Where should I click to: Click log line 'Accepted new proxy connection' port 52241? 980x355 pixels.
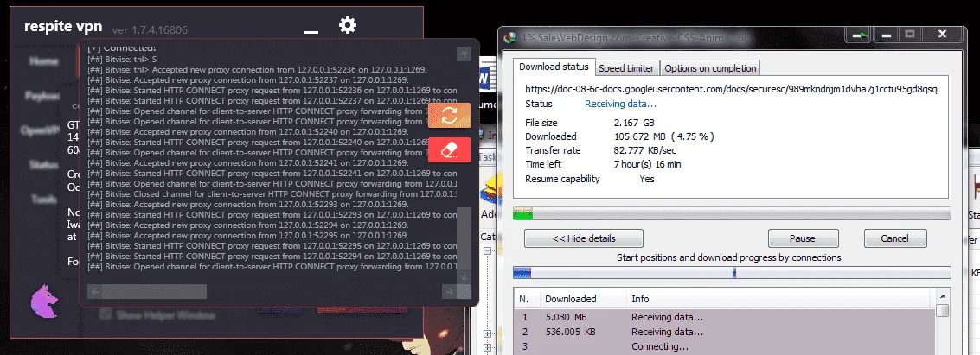[x=248, y=163]
